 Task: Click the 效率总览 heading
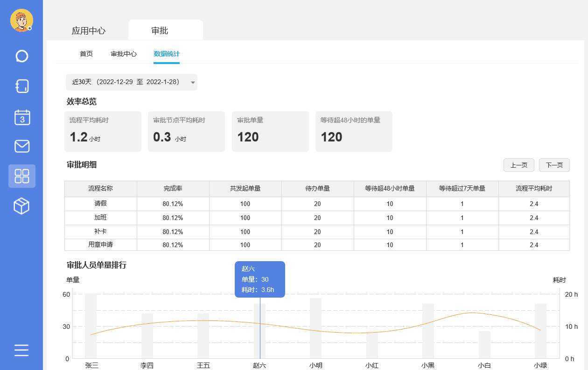[x=82, y=101]
